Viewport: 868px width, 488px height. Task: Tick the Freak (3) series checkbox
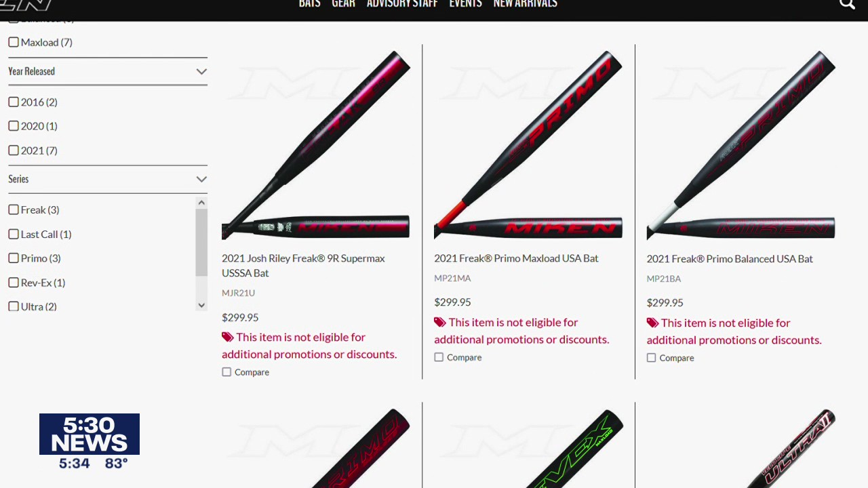click(14, 210)
